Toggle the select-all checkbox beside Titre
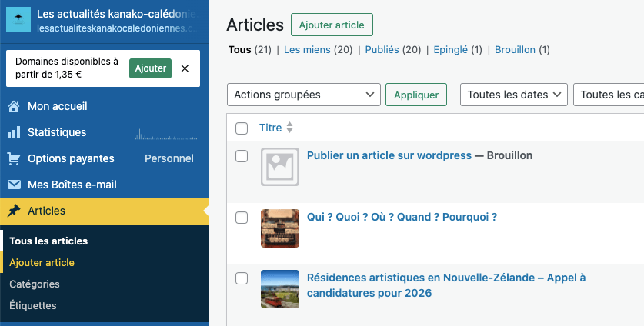 point(242,128)
